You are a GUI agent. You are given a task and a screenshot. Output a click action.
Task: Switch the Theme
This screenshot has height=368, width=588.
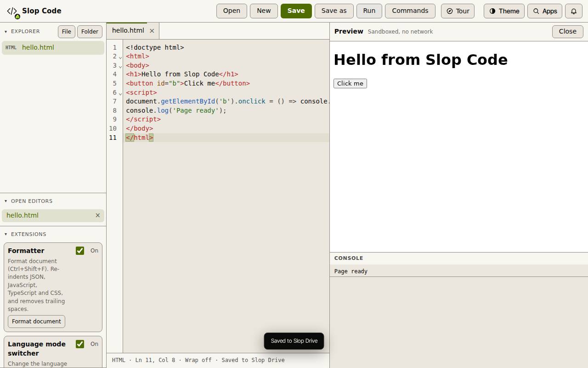(504, 11)
